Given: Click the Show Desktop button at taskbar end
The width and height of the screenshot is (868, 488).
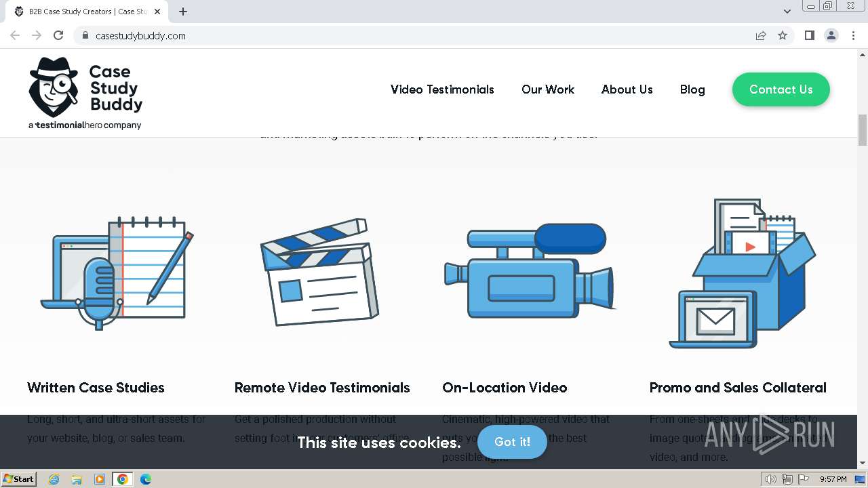Looking at the screenshot, I should (x=861, y=479).
